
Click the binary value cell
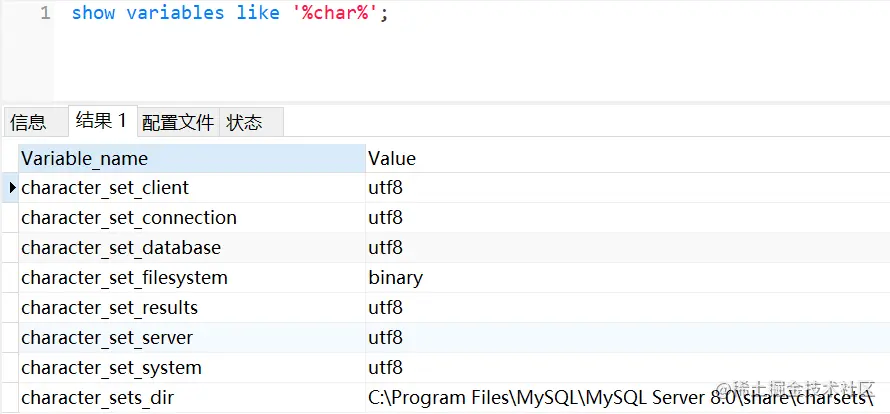[x=395, y=278]
